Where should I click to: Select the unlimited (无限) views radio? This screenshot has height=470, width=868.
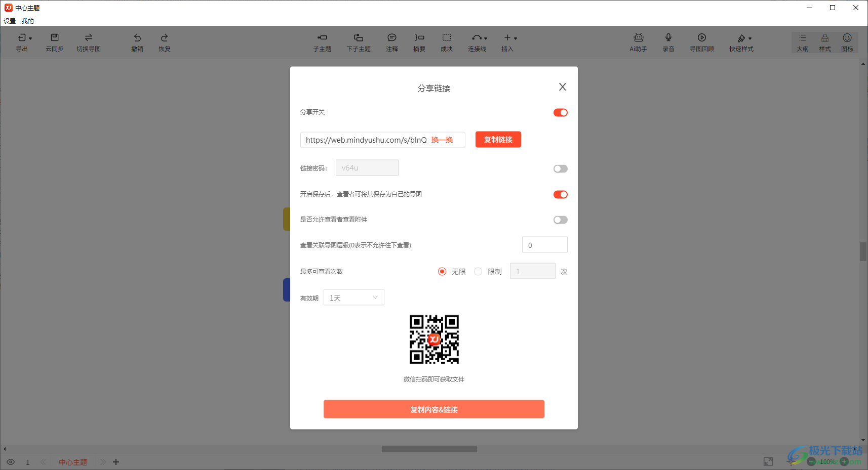click(x=442, y=272)
